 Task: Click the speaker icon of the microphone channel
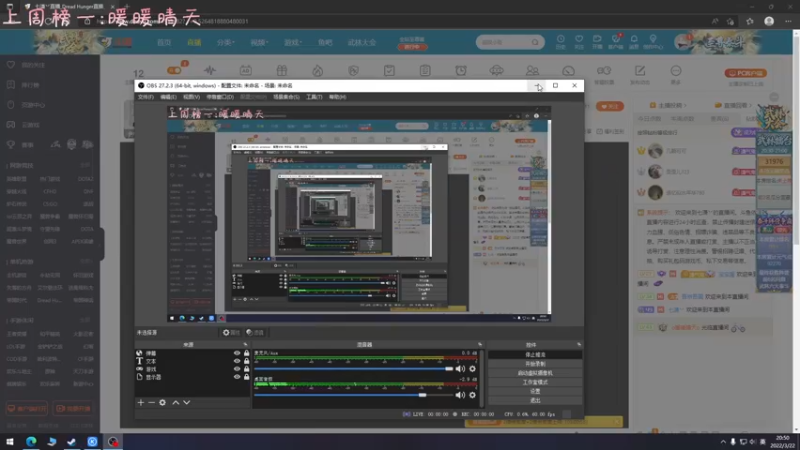tap(460, 369)
